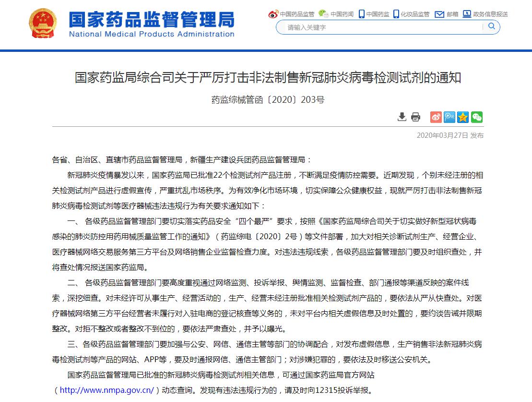Share the article to Tencent Weibo
Viewport: 532px width, 402px height.
(449, 117)
